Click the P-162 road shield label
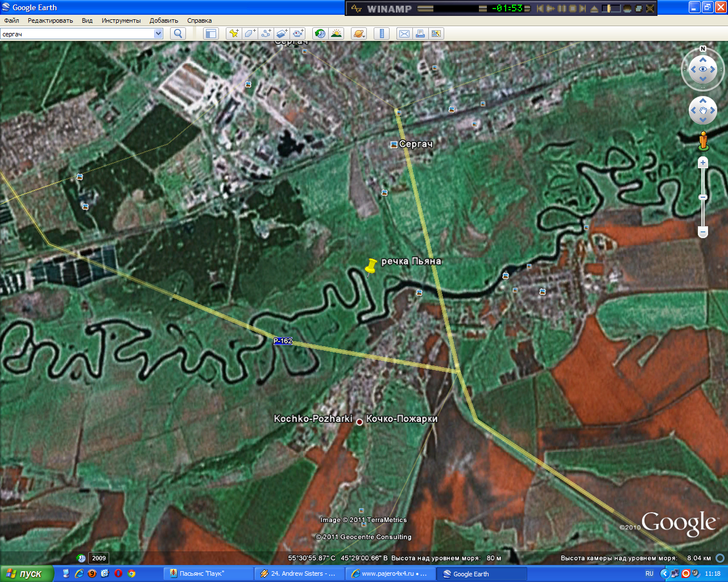The width and height of the screenshot is (728, 582). 283,341
